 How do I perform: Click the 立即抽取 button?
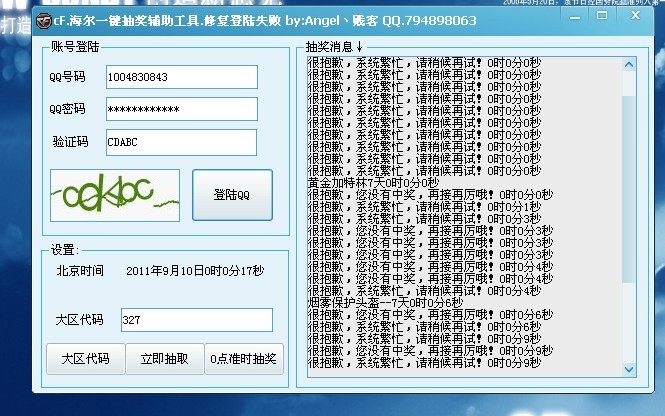click(165, 359)
